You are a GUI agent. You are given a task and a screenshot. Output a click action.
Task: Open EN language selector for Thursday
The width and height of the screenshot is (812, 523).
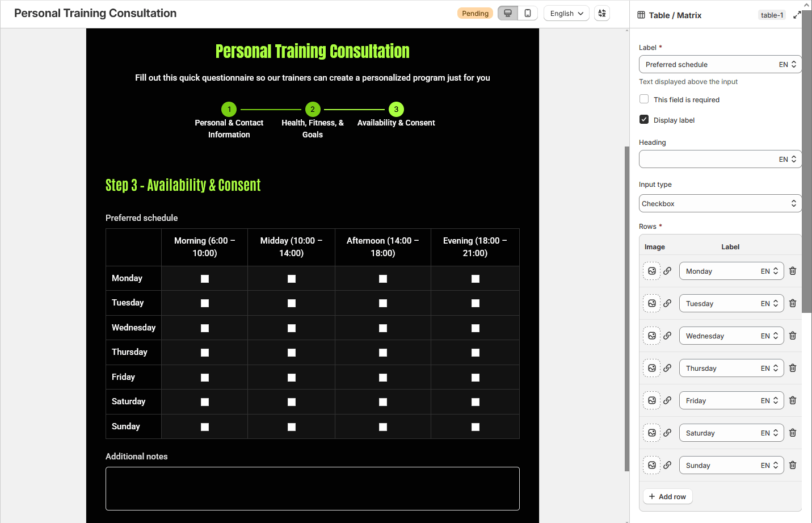770,368
